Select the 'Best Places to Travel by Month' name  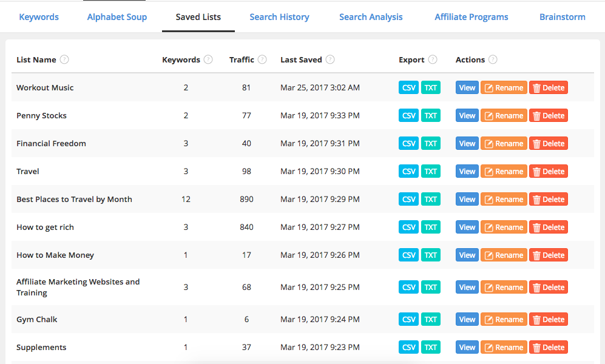(74, 200)
